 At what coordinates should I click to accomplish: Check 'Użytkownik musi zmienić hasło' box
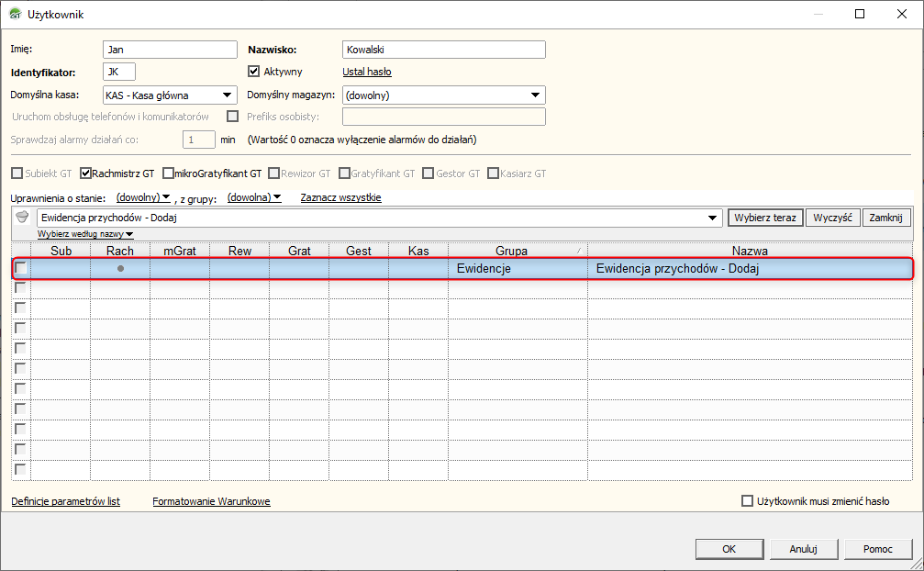(747, 501)
